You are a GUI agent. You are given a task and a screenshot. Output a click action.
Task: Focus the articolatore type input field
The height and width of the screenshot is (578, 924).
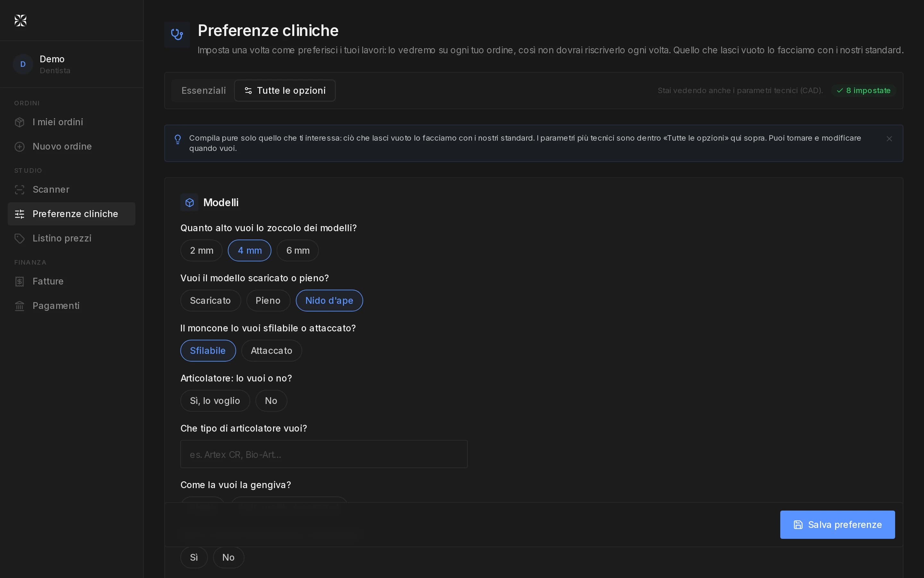point(324,454)
